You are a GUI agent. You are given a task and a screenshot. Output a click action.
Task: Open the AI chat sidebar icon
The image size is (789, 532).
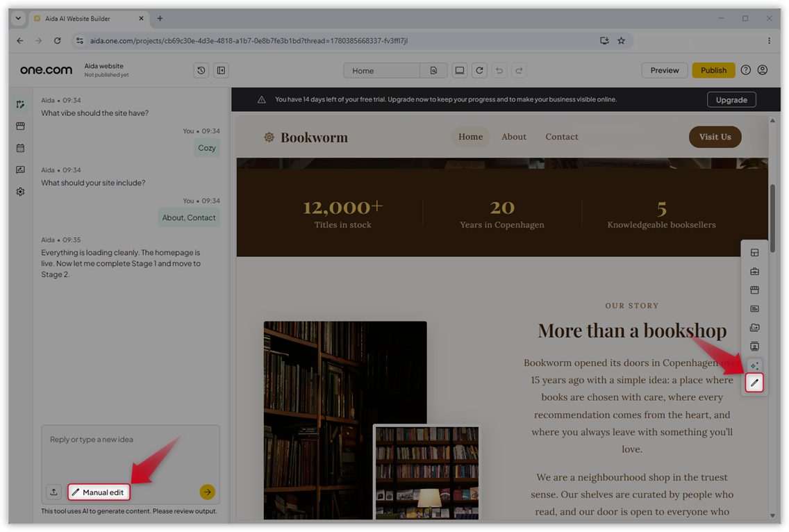point(20,104)
